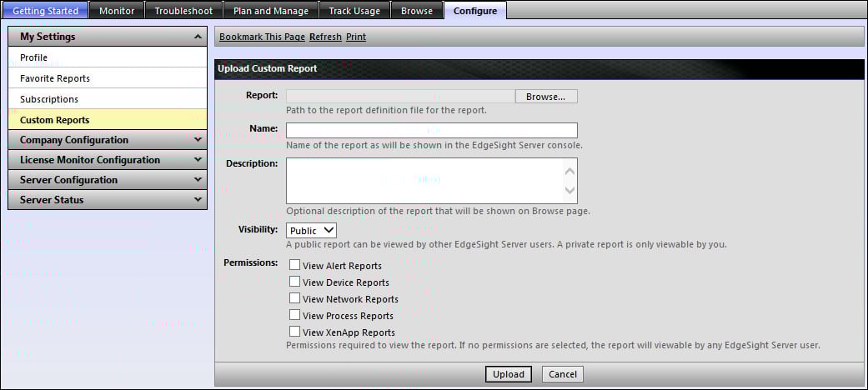The image size is (868, 390).
Task: Expand the Company Configuration section
Action: pos(108,140)
